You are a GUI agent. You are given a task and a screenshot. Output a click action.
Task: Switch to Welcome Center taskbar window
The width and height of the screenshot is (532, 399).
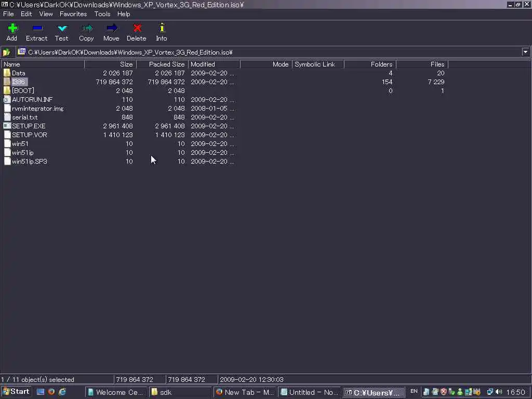[116, 392]
